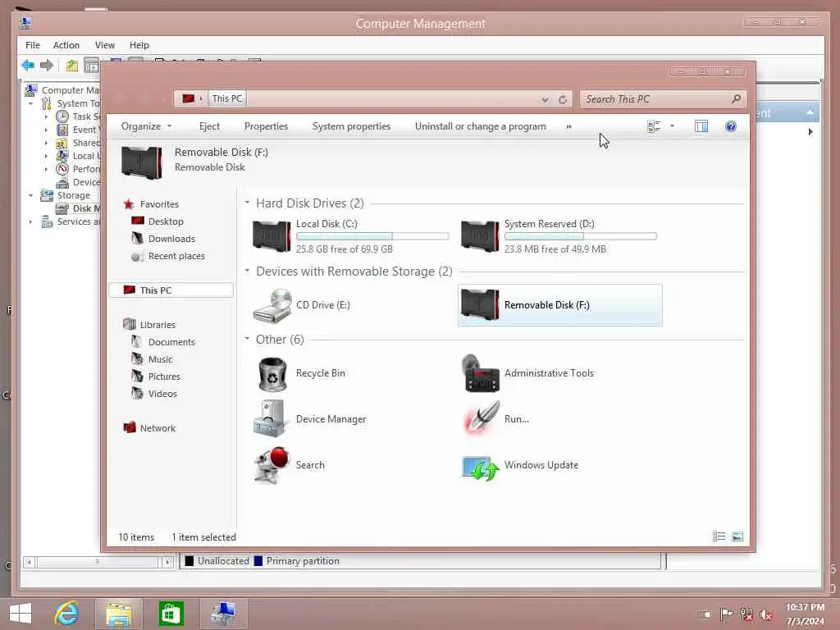Click the help question mark icon
840x630 pixels.
click(731, 126)
